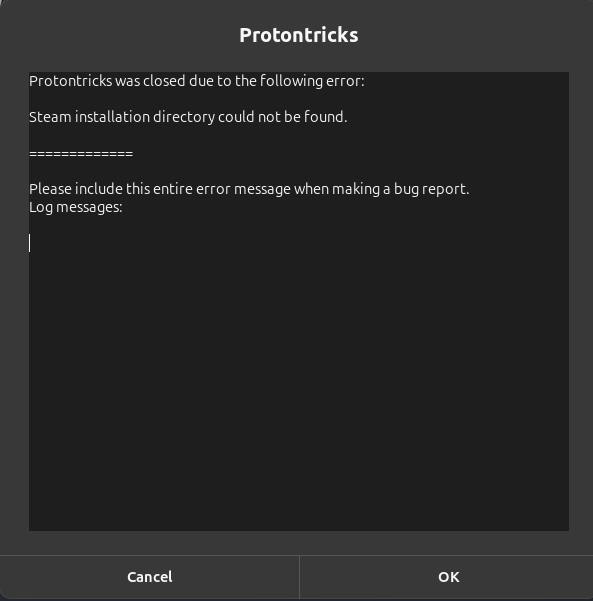Screen dimensions: 593x601
Task: Click the word 'Log' in the text area
Action: [x=41, y=207]
